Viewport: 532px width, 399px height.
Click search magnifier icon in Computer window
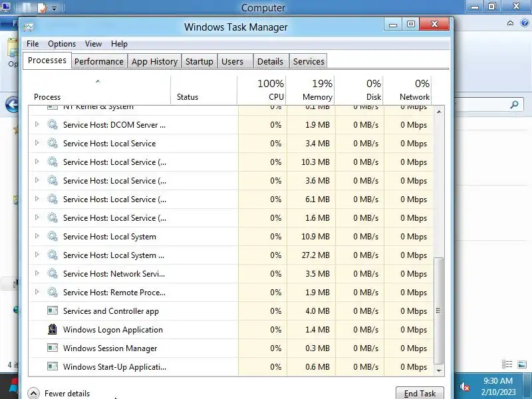[514, 104]
